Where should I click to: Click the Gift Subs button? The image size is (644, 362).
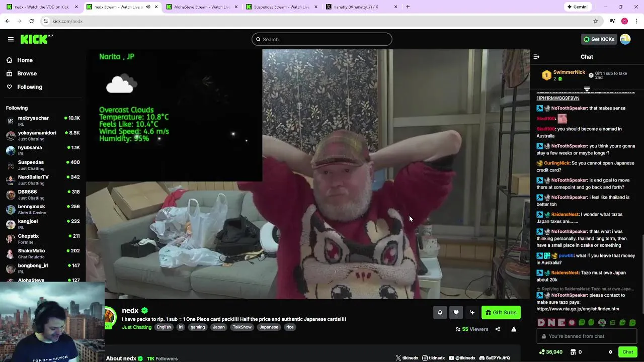501,312
